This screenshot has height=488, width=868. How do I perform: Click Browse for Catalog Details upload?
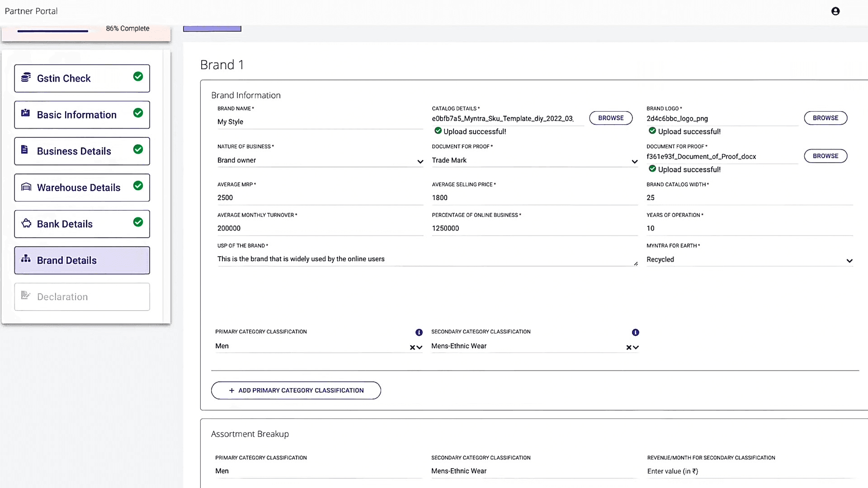610,118
